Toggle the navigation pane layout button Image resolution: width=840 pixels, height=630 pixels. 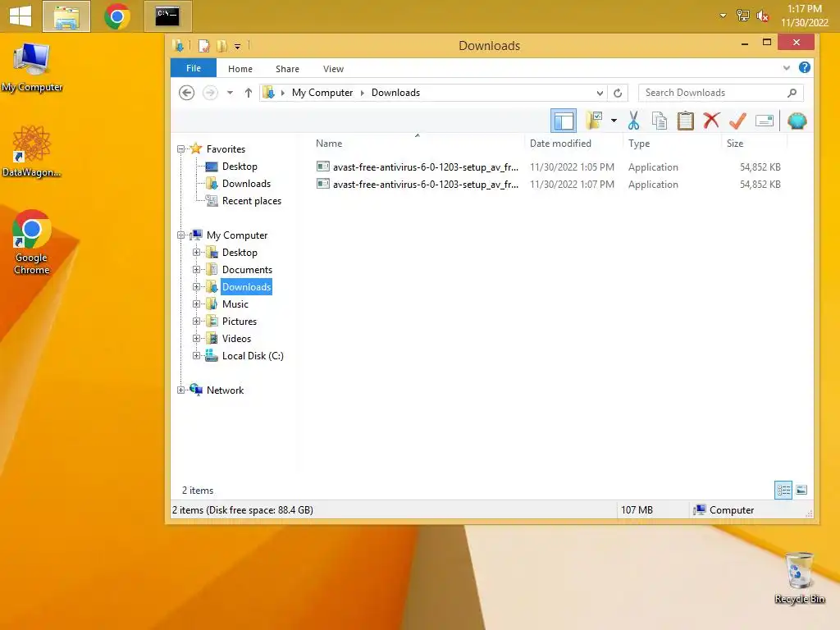(x=563, y=121)
